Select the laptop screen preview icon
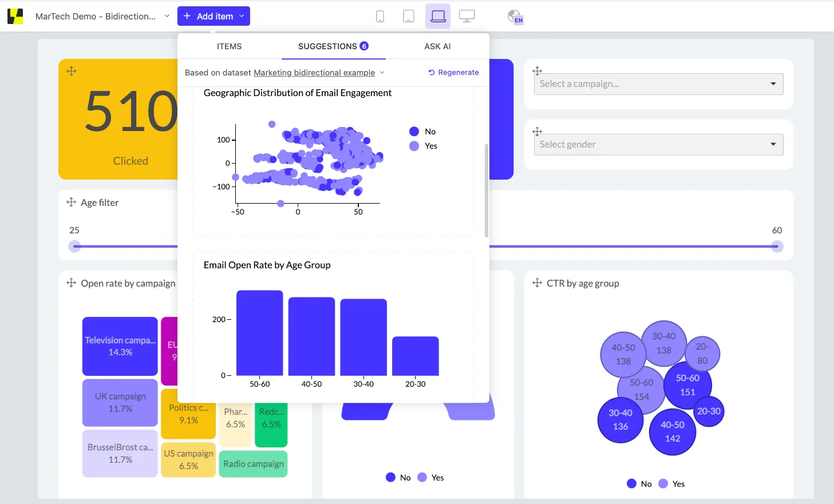834x504 pixels. 438,16
